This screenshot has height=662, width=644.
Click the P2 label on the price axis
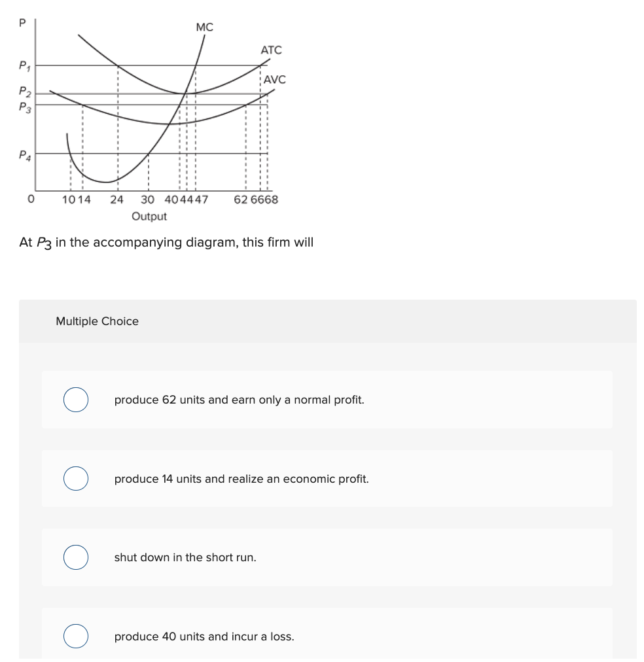(24, 90)
